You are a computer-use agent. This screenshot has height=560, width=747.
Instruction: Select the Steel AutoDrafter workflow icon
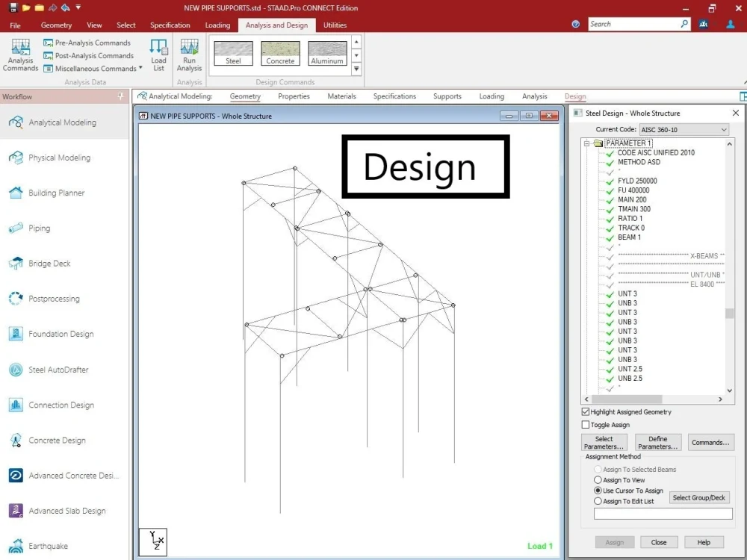tap(15, 369)
